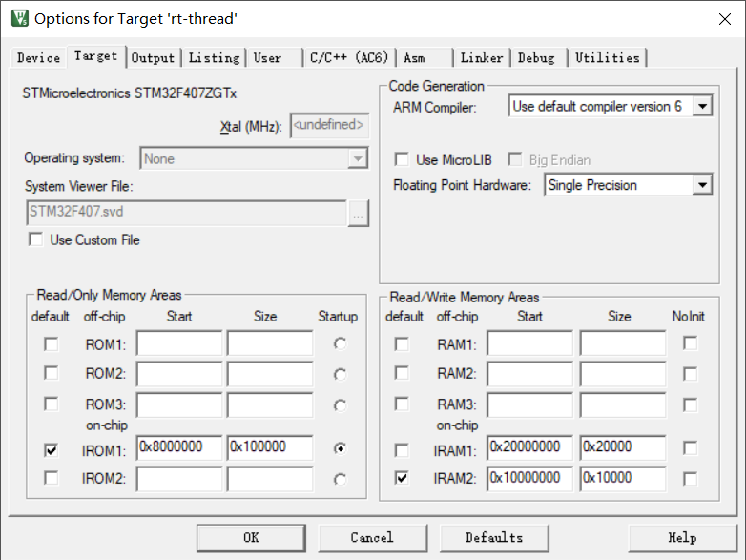Click the ROM2 Size field
Image resolution: width=746 pixels, height=560 pixels.
(270, 374)
